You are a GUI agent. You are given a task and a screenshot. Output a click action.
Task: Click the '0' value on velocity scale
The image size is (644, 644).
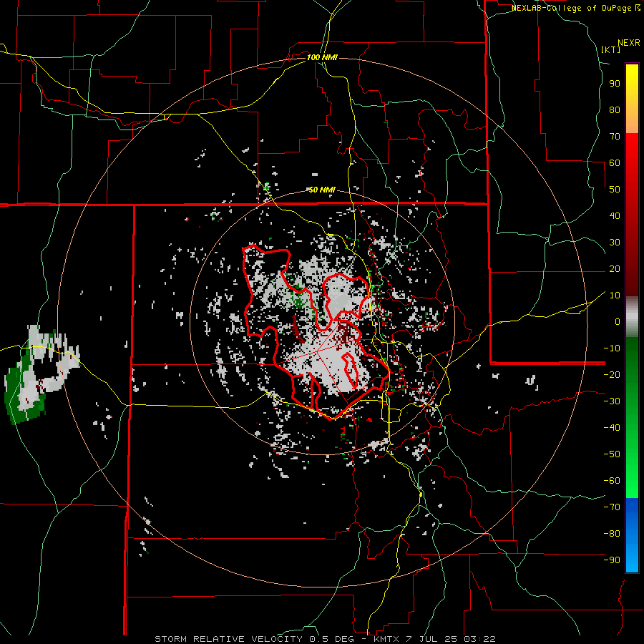click(618, 321)
